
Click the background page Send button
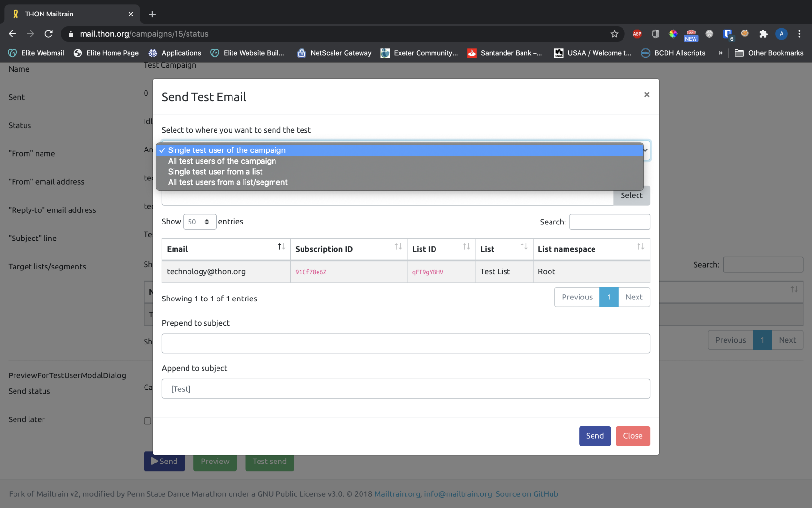(x=164, y=462)
